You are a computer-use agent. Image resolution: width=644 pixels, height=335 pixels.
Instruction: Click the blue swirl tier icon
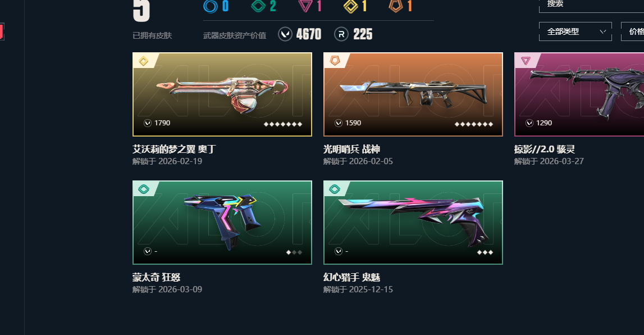211,6
